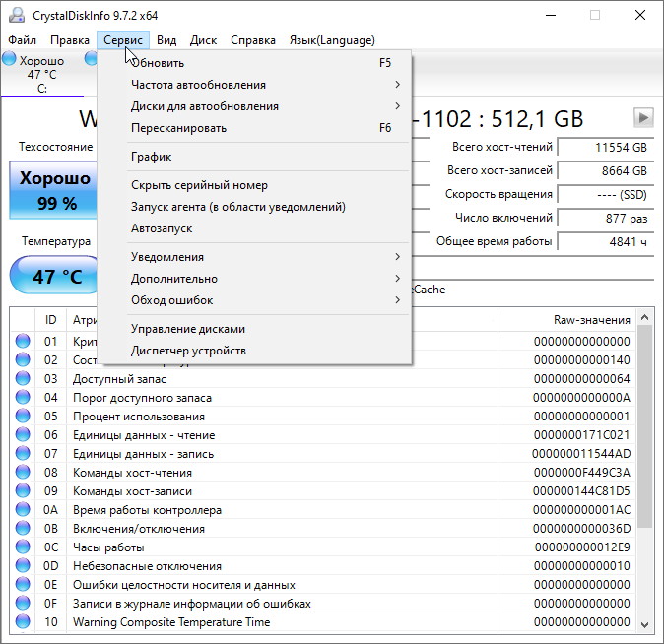Select Ошибки целостности носителя и данных row
This screenshot has height=644, width=664.
coord(323,584)
